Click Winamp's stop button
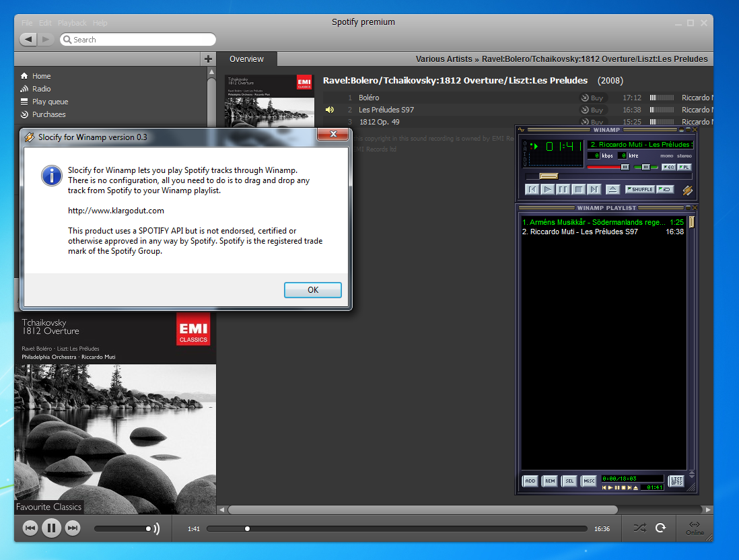Viewport: 739px width, 560px height. (579, 189)
